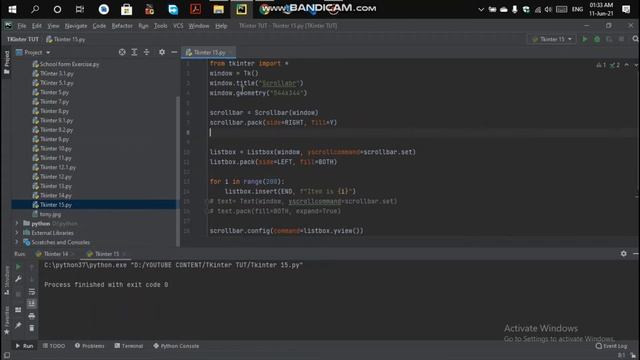Select Tkinter 15.py editor tab
Image resolution: width=640 pixels, height=360 pixels.
[x=209, y=52]
